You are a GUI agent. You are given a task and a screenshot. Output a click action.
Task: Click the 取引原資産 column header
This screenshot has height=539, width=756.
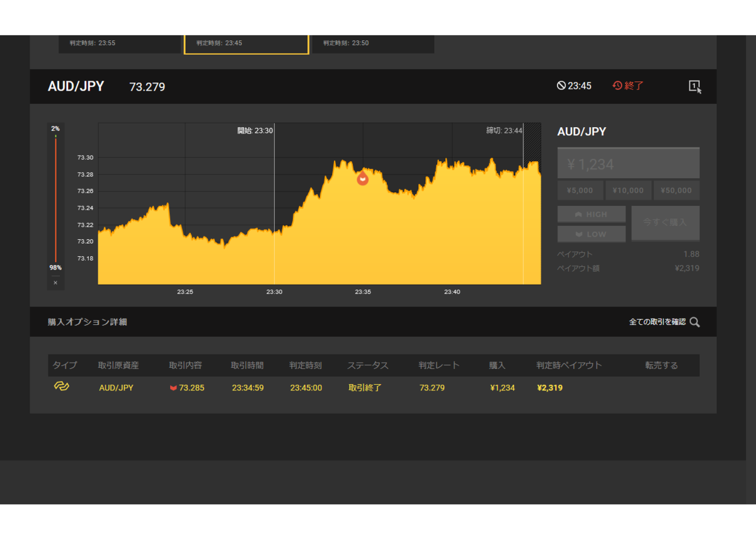(x=118, y=365)
